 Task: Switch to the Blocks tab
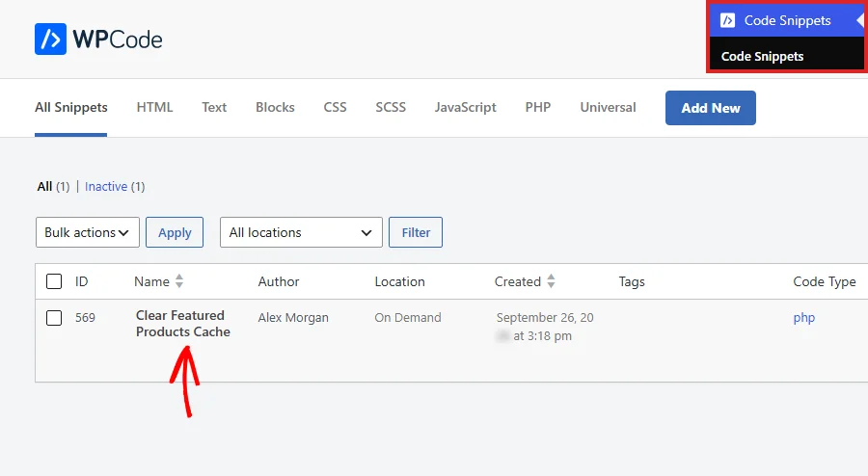pyautogui.click(x=275, y=107)
